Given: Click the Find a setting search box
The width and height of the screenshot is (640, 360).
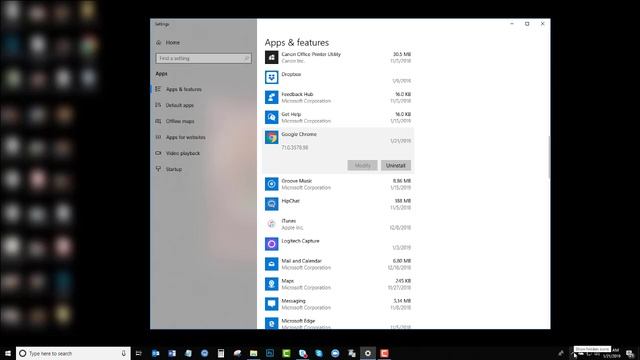Looking at the screenshot, I should pyautogui.click(x=203, y=58).
